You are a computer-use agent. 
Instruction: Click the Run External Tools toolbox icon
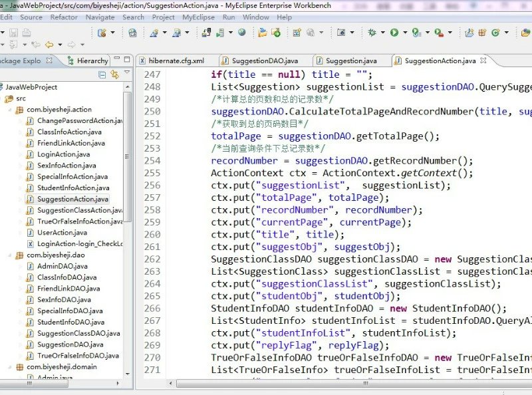tap(439, 33)
